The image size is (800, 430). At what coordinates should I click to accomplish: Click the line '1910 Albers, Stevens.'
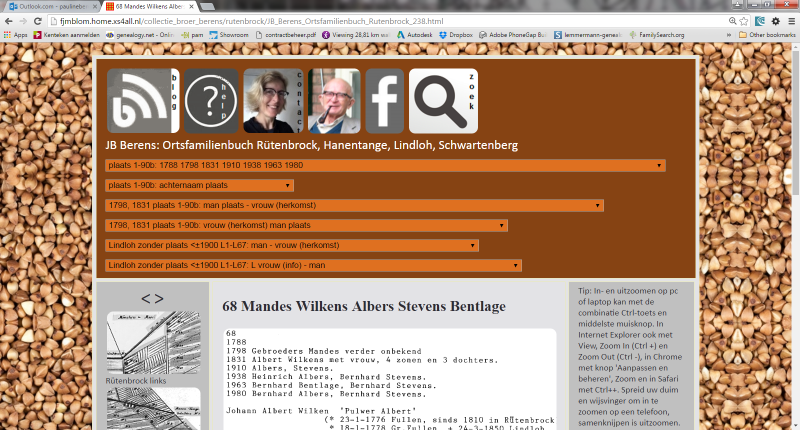(x=280, y=368)
